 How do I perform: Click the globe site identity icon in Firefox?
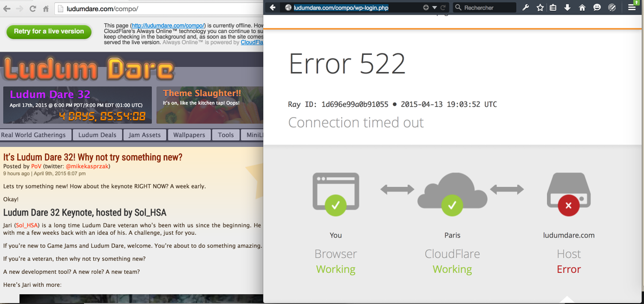coord(288,8)
